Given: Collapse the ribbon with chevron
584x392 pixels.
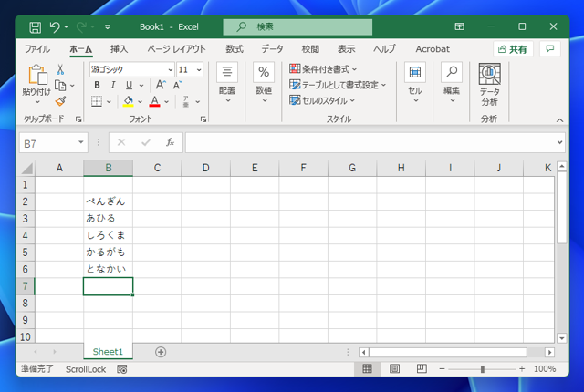Looking at the screenshot, I should (x=559, y=120).
